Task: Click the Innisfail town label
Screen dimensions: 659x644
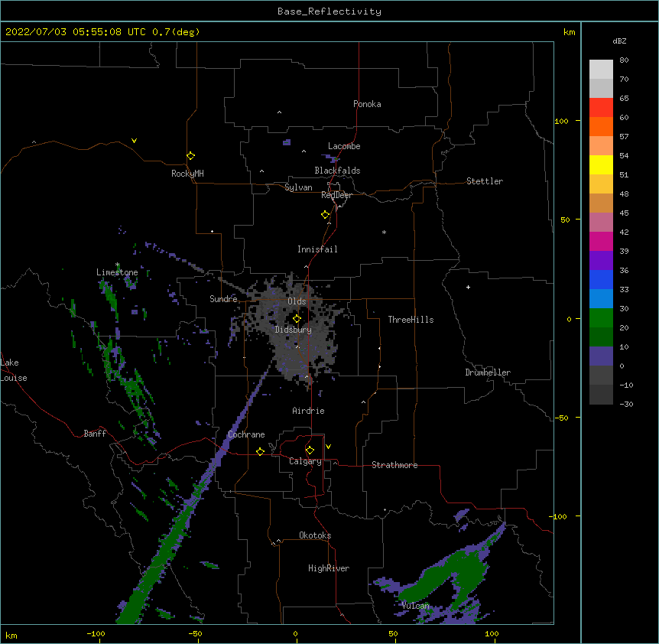Action: tap(317, 249)
